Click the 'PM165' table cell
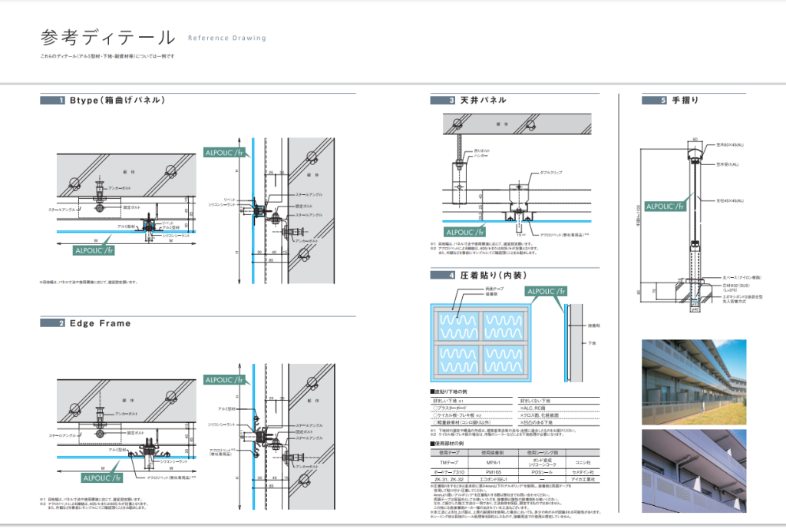Screen dimensions: 786x532 coord(494,472)
